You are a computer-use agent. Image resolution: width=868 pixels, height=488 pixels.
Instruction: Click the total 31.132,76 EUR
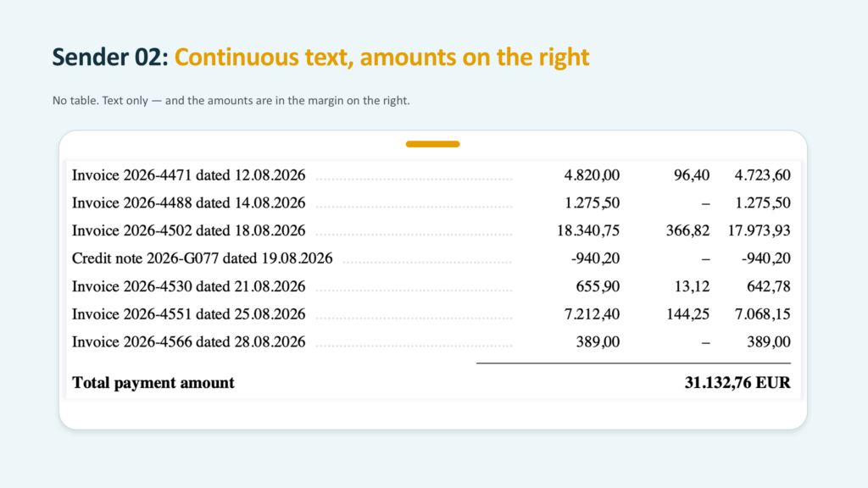click(x=737, y=383)
